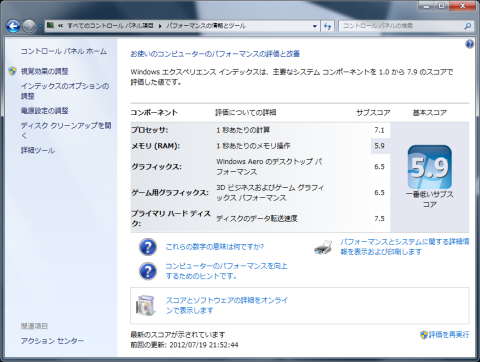Click the question icon beside performance tips link
Screen dimensions: 480x362
pyautogui.click(x=148, y=271)
